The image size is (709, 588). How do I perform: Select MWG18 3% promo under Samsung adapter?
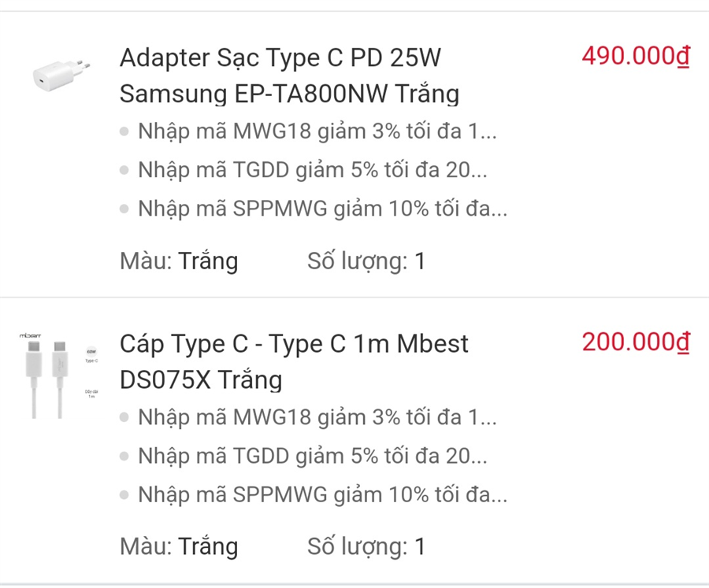pyautogui.click(x=317, y=131)
